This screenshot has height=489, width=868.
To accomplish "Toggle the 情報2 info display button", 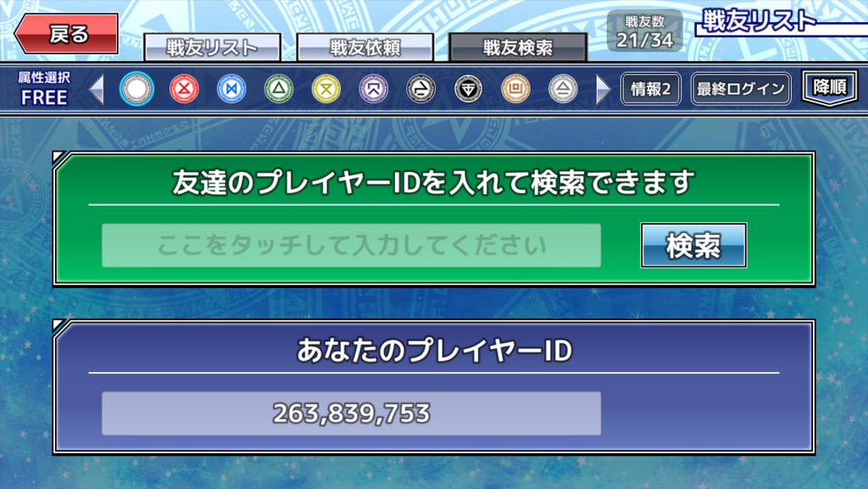I will click(651, 88).
